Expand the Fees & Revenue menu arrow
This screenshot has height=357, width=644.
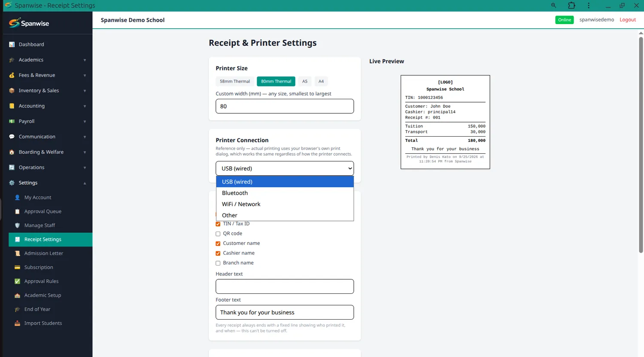85,76
